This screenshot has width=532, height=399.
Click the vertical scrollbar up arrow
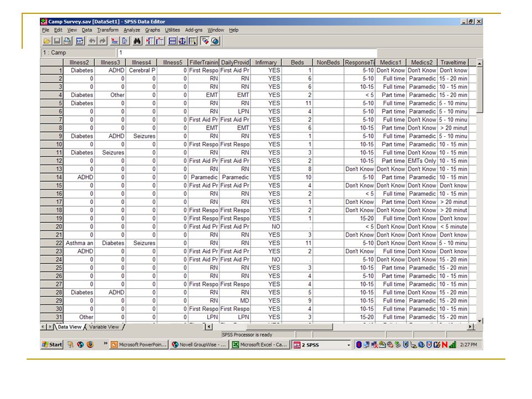(479, 63)
